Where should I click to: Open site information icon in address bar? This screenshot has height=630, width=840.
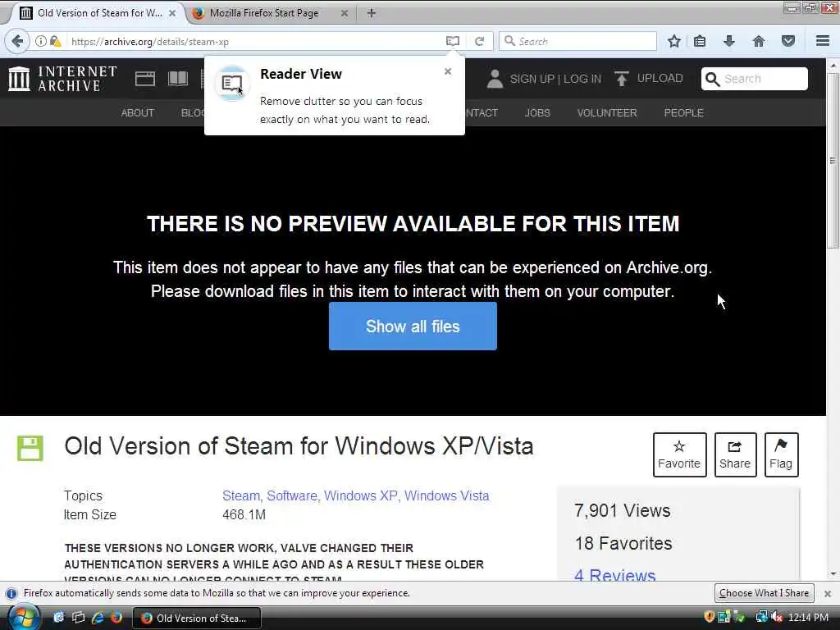[41, 41]
